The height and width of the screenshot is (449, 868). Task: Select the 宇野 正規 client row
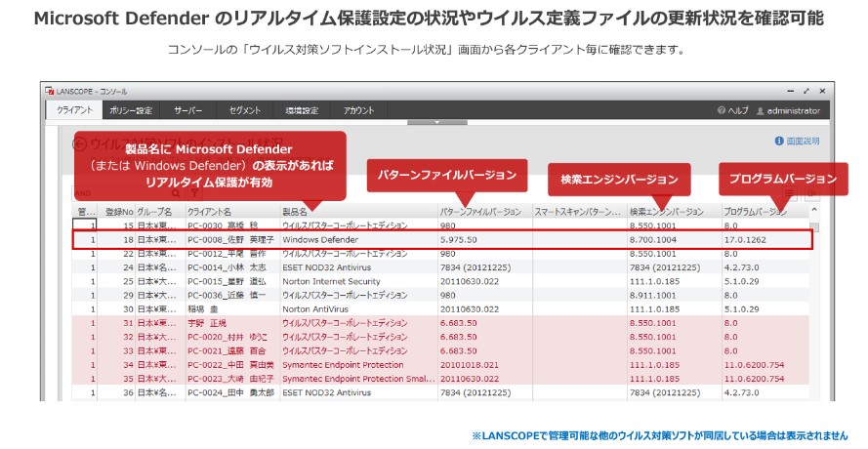pos(442,323)
